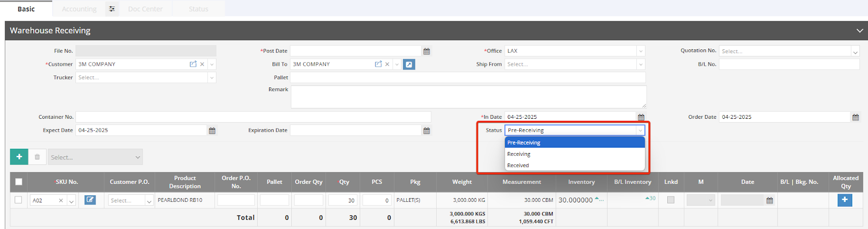Clear the Customer field with the X icon
The height and width of the screenshot is (229, 868).
pos(202,64)
